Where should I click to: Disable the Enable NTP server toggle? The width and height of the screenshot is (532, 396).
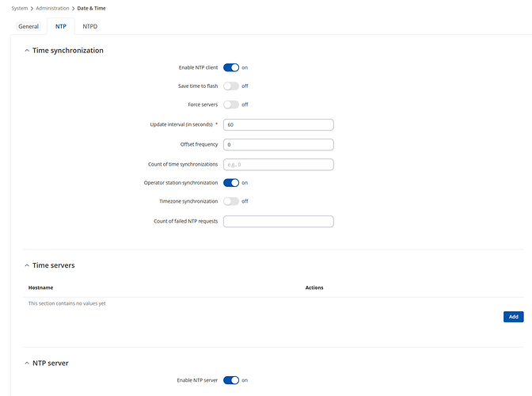(x=231, y=380)
